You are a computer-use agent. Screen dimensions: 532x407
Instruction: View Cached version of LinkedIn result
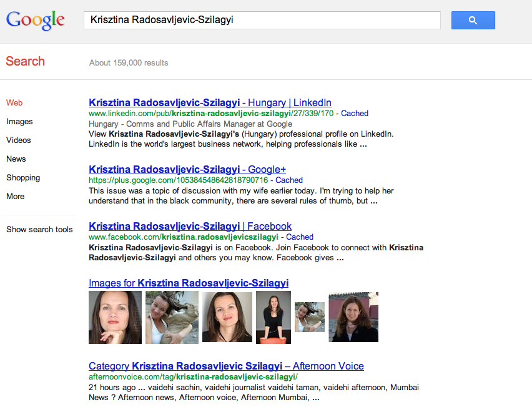tap(355, 114)
